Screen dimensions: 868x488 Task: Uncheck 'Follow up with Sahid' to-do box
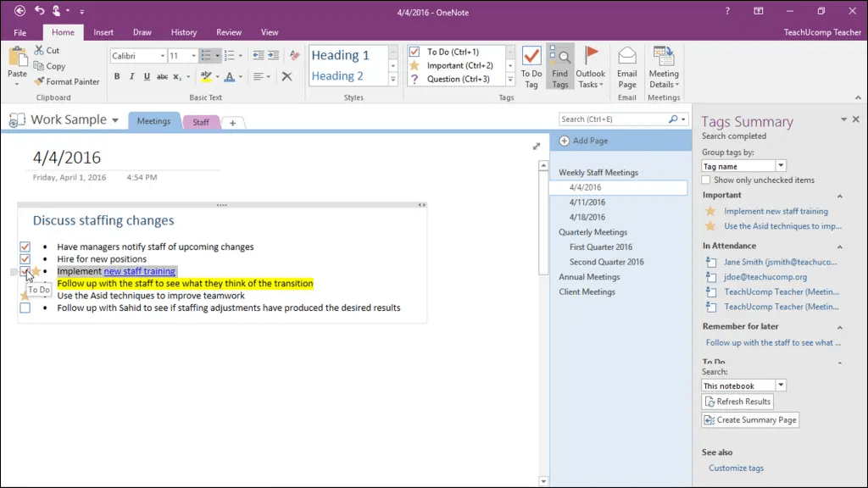26,308
